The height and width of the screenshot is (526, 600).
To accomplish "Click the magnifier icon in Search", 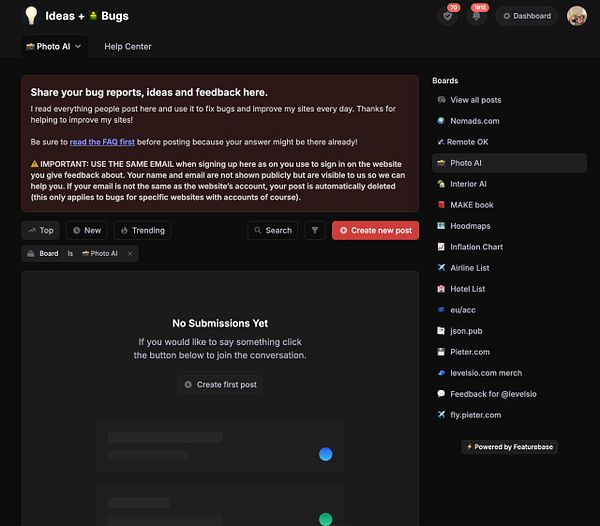I will click(258, 230).
